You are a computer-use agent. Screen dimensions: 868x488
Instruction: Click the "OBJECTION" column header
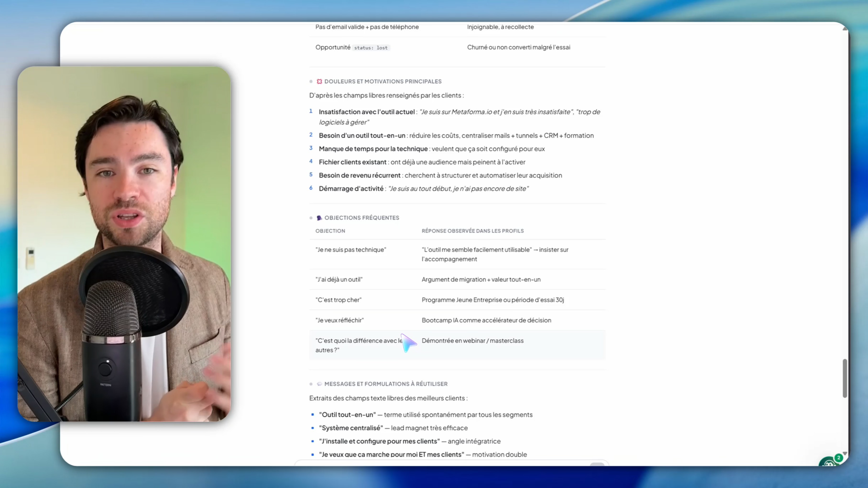[x=330, y=231]
